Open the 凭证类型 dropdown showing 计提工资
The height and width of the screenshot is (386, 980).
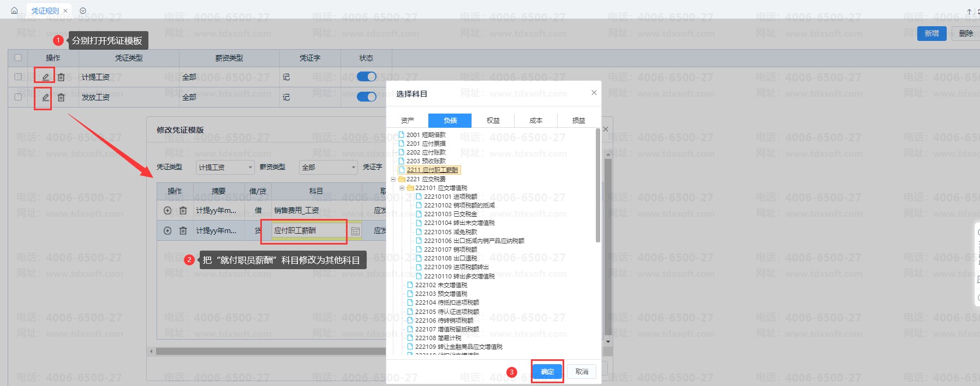(225, 167)
